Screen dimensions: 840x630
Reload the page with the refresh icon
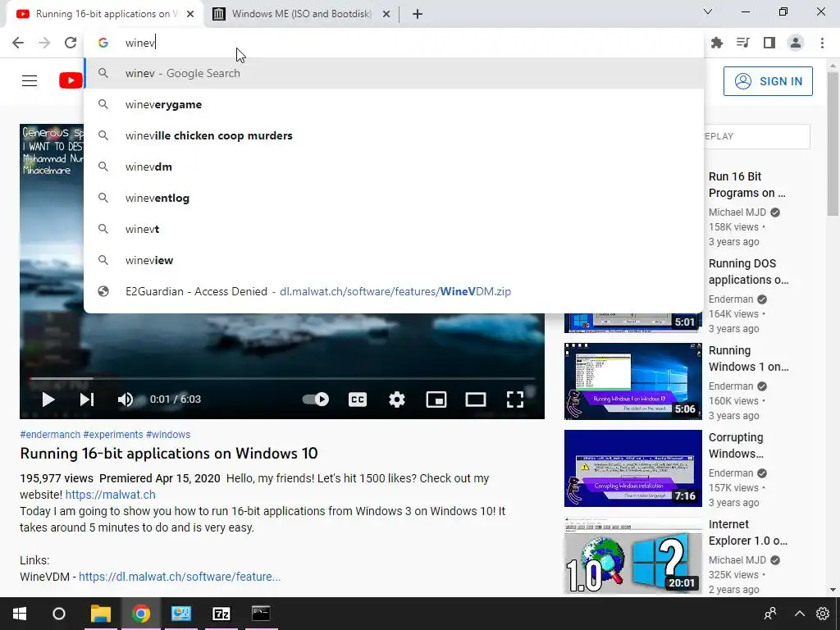point(71,43)
